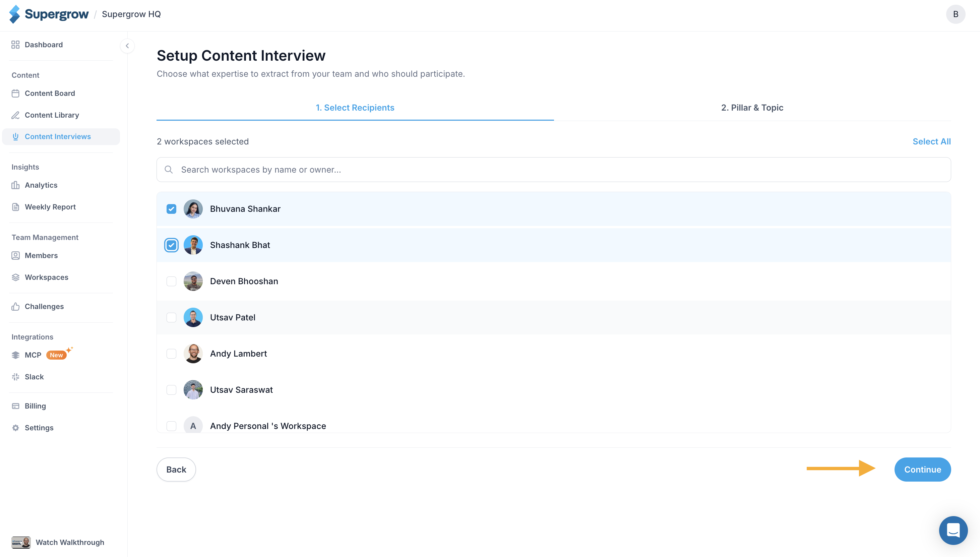Click the Analytics bar chart icon

[15, 185]
